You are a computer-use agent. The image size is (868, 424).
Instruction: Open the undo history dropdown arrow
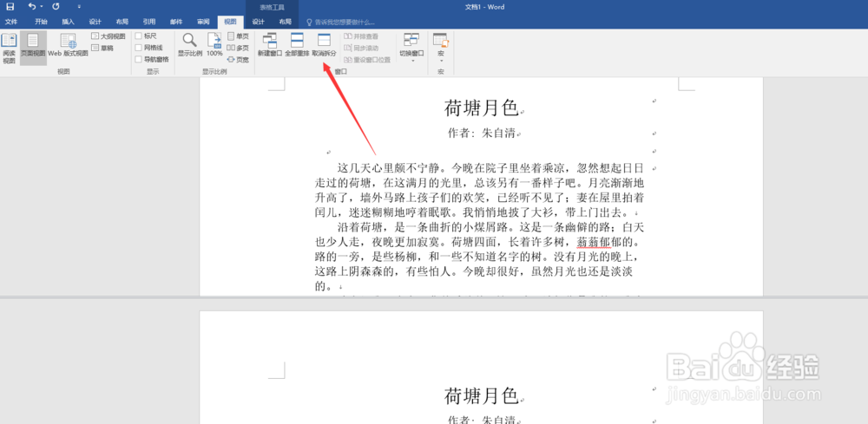(41, 7)
